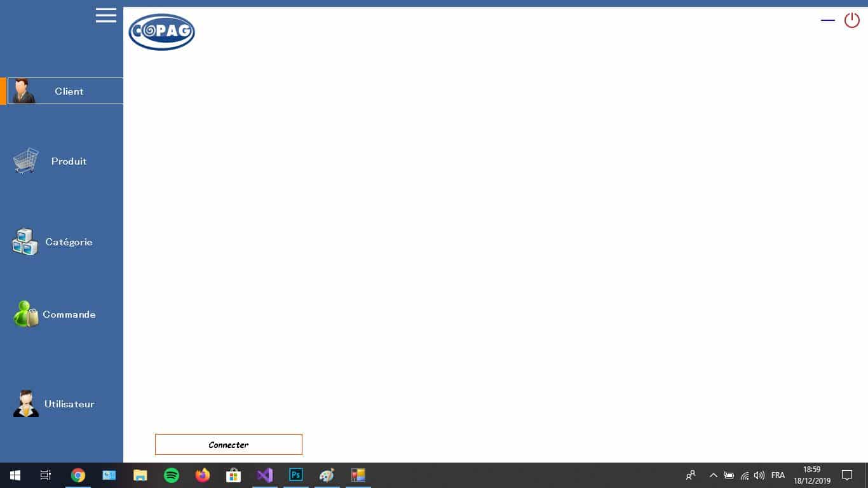
Task: Open the FRA language selector
Action: (x=778, y=475)
